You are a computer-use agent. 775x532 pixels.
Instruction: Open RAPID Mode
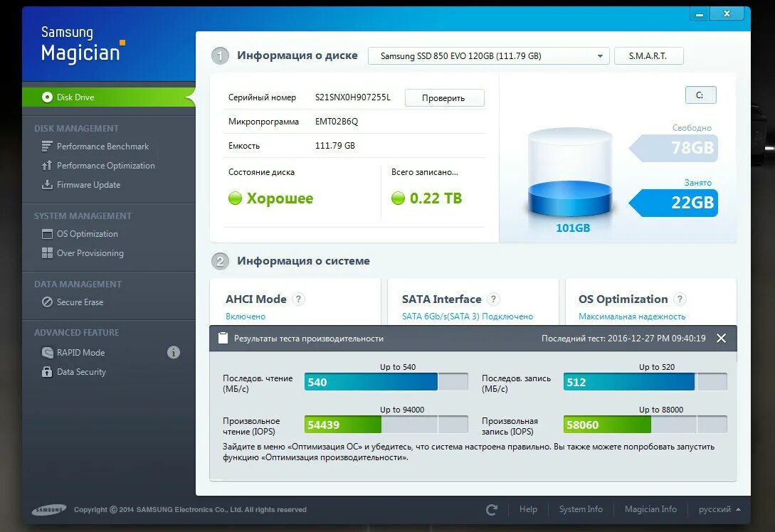click(80, 352)
